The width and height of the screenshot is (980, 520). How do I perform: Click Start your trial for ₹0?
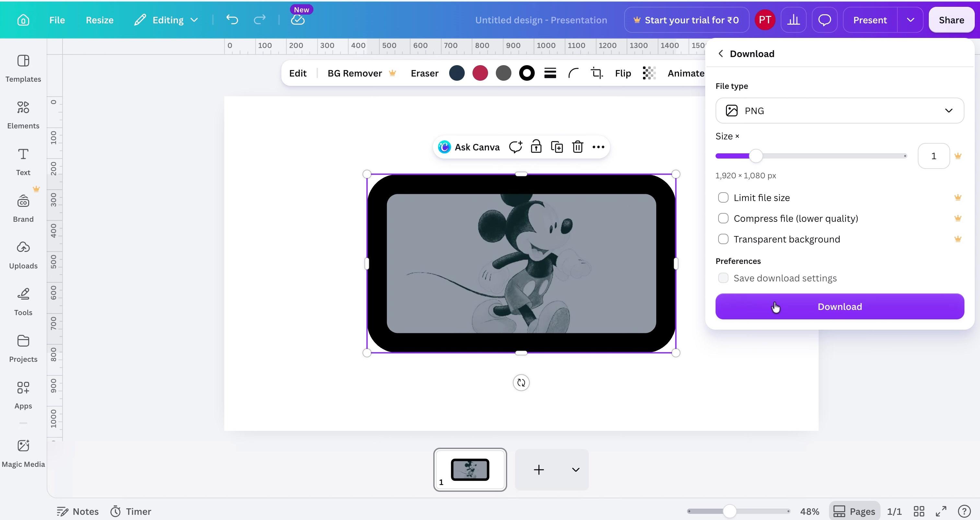coord(686,20)
